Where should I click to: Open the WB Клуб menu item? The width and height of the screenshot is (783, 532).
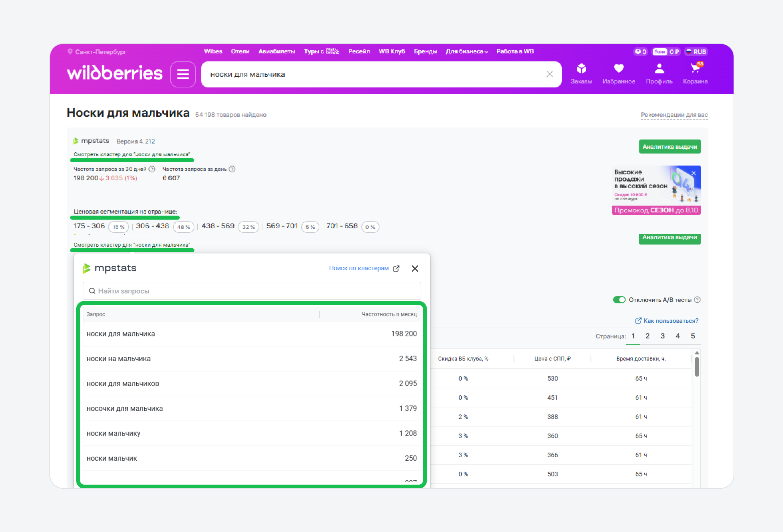[391, 51]
